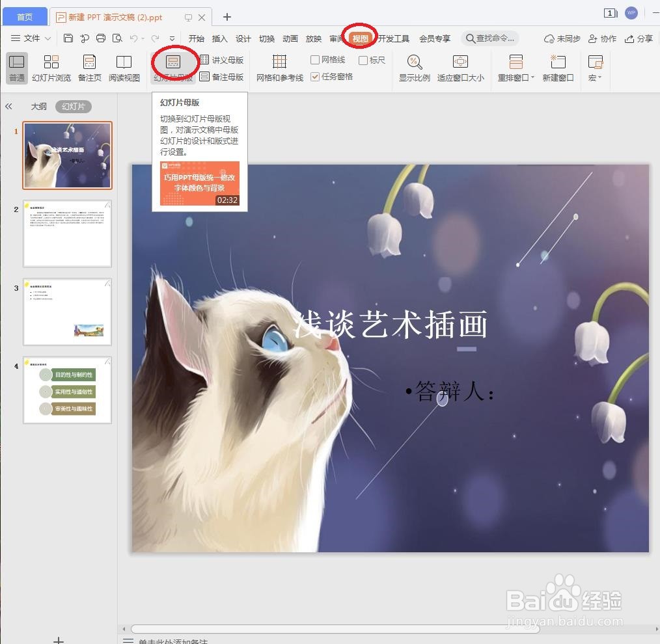This screenshot has width=660, height=644.
Task: Switch to the Home (首页) tab
Action: (25, 17)
